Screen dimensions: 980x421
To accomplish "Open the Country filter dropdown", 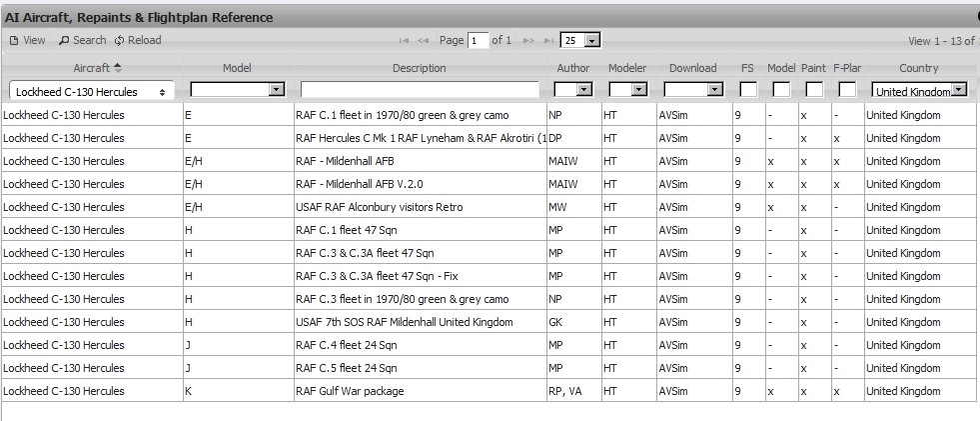I will pos(919,90).
